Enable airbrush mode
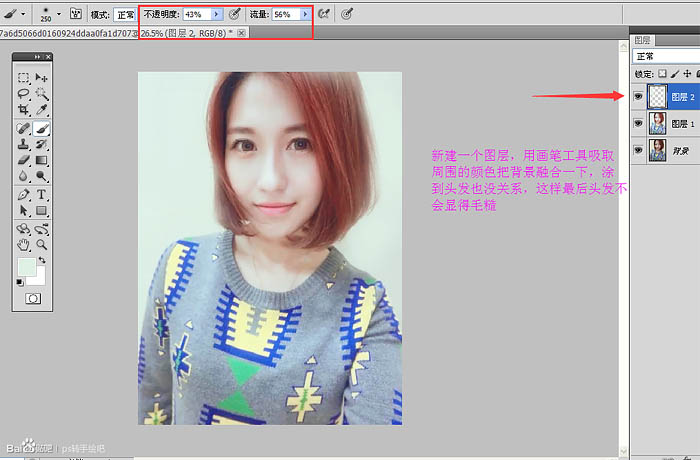Image resolution: width=700 pixels, height=460 pixels. click(x=324, y=14)
